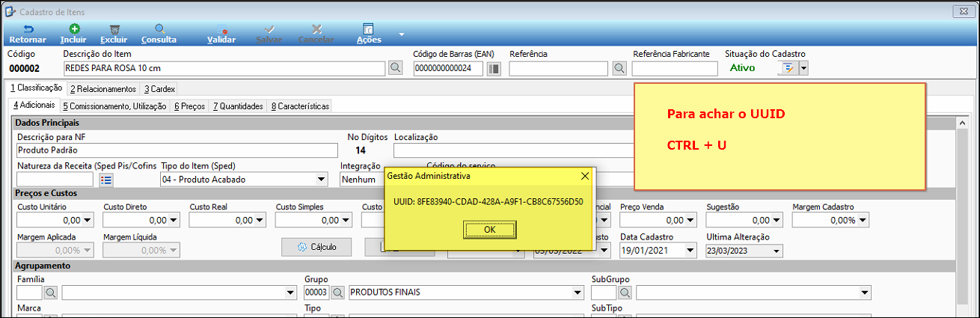Screen dimensions: 980x318
Task: Open the Data Cadastro date picker
Action: (x=690, y=251)
